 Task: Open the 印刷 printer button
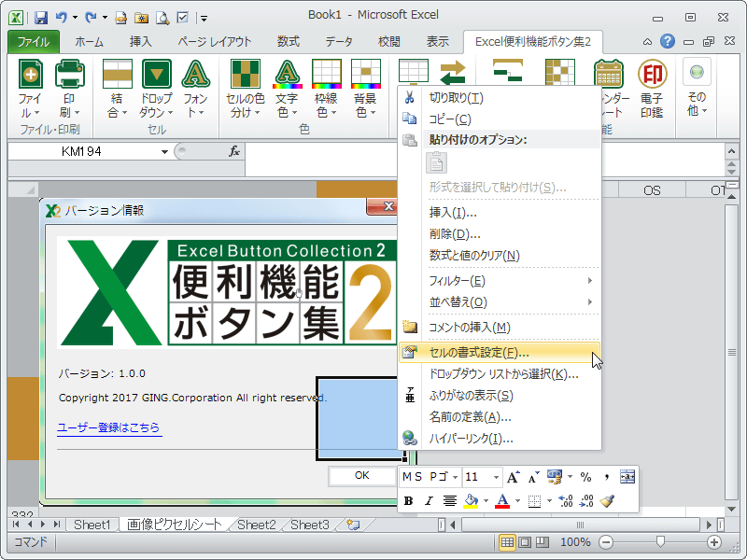click(x=69, y=89)
